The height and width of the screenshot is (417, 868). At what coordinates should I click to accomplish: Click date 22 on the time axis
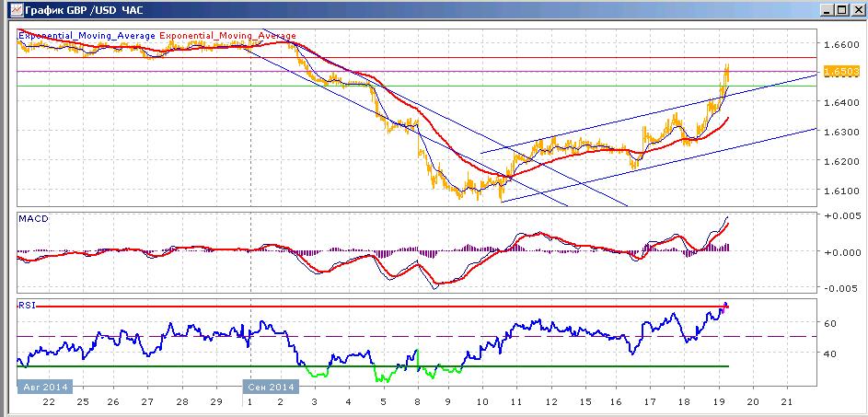click(49, 401)
